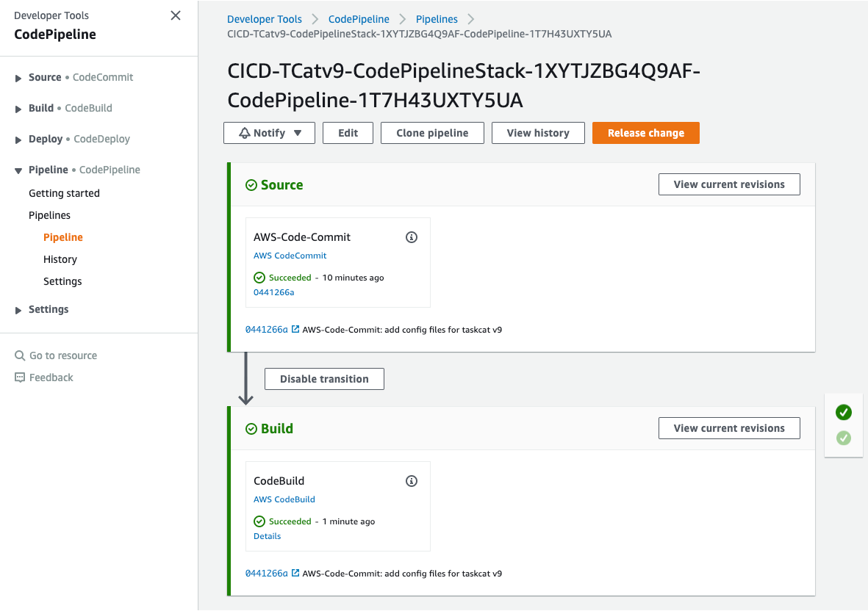
Task: Click the dark green checkmark stage indicator
Action: (844, 412)
